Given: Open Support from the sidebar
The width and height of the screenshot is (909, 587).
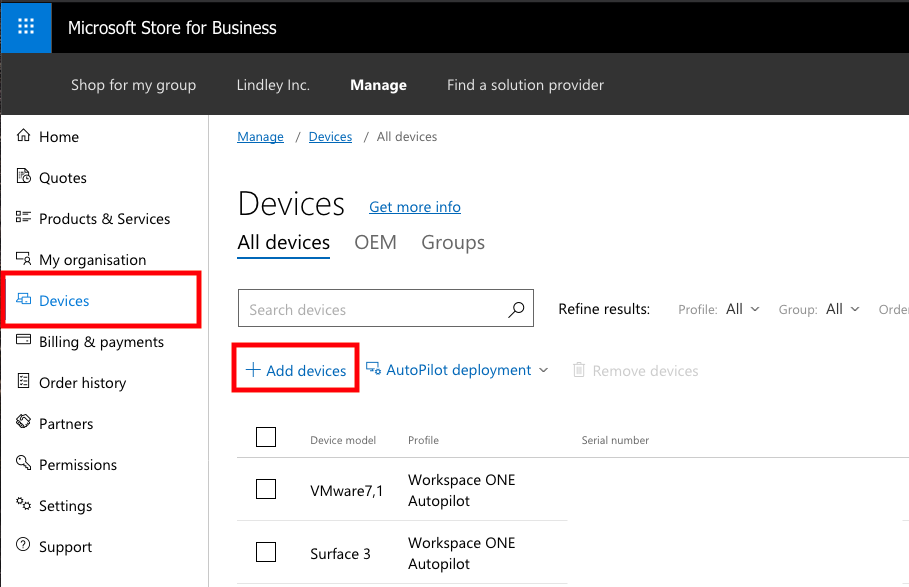Looking at the screenshot, I should click(66, 548).
